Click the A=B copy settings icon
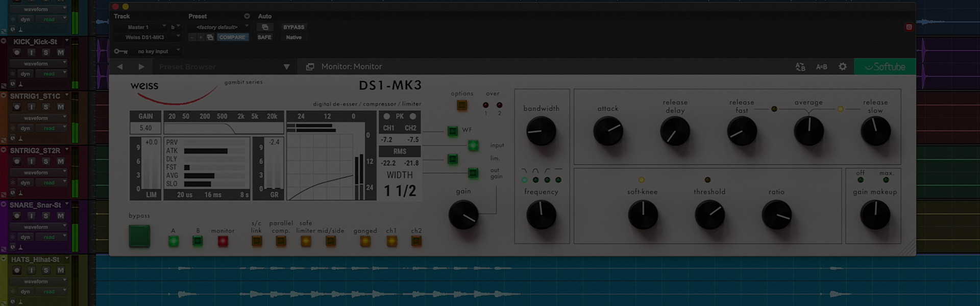Image resolution: width=980 pixels, height=306 pixels. [821, 67]
